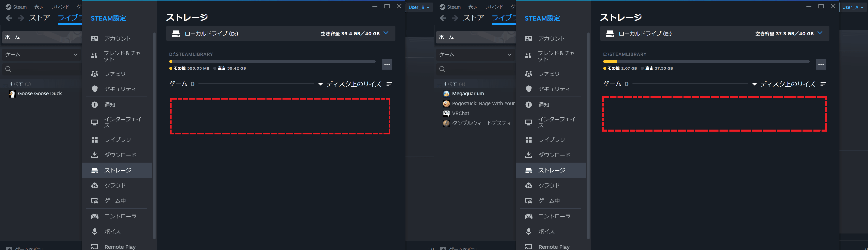
Task: Toggle sort order icon in D: storage view
Action: pyautogui.click(x=389, y=84)
